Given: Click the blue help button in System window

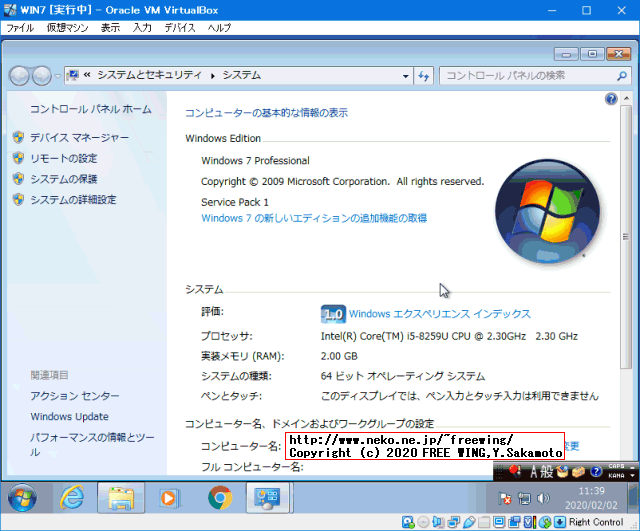Looking at the screenshot, I should 611,99.
